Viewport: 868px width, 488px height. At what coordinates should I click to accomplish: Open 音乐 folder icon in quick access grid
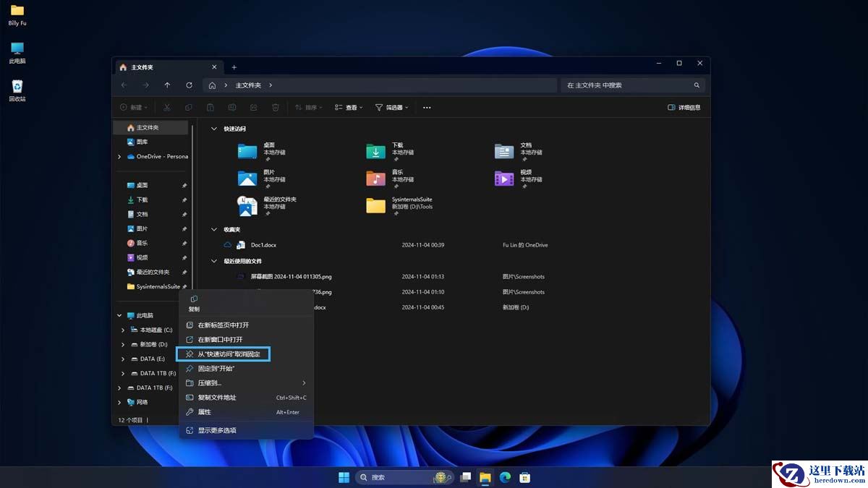(375, 178)
